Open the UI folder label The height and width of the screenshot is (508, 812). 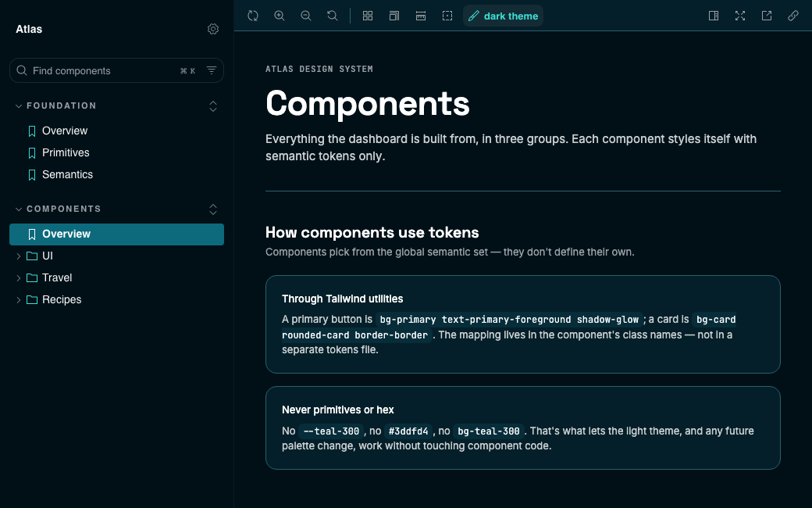48,256
